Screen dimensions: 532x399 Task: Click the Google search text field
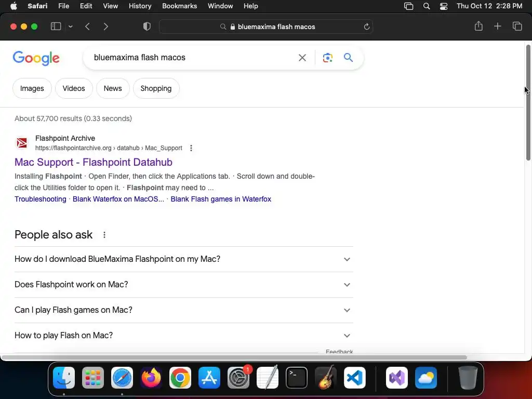(x=193, y=57)
